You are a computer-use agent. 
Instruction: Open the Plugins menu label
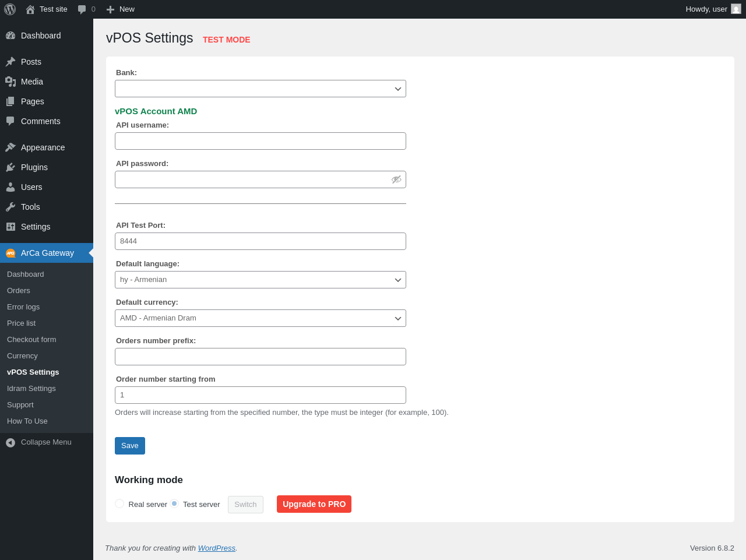pos(34,167)
